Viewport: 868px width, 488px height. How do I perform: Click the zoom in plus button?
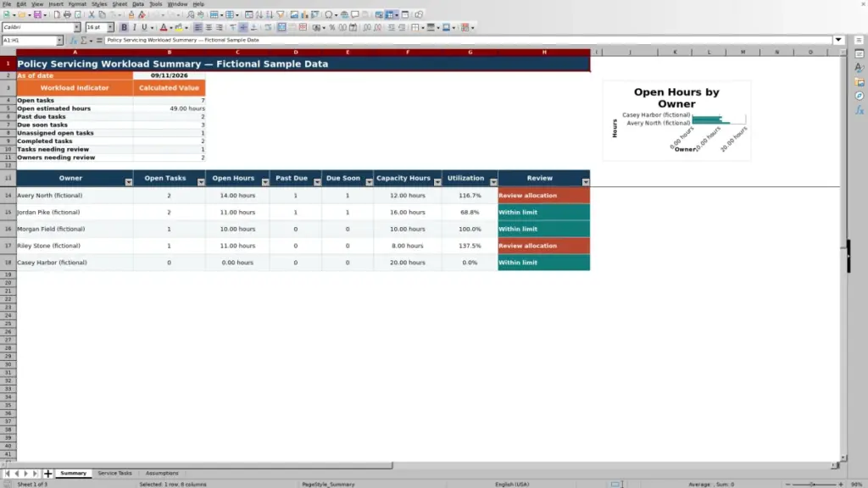841,484
